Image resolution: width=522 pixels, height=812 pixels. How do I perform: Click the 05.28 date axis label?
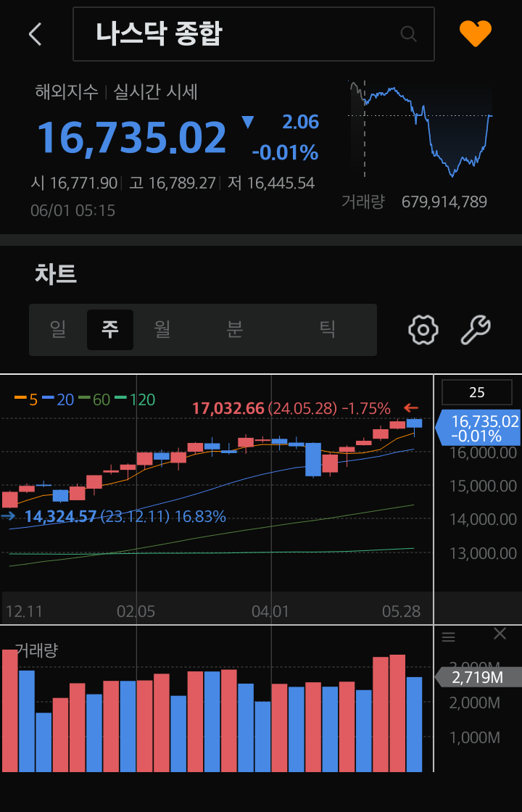coord(402,612)
